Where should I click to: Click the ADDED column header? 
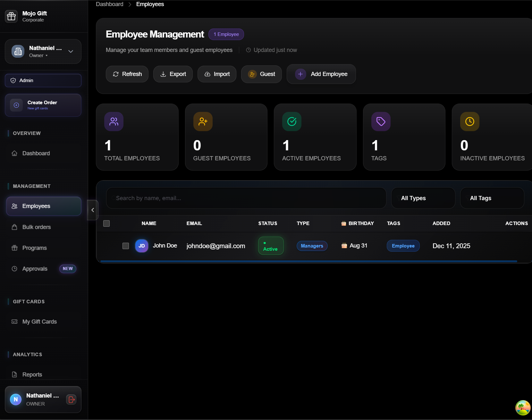tap(441, 223)
